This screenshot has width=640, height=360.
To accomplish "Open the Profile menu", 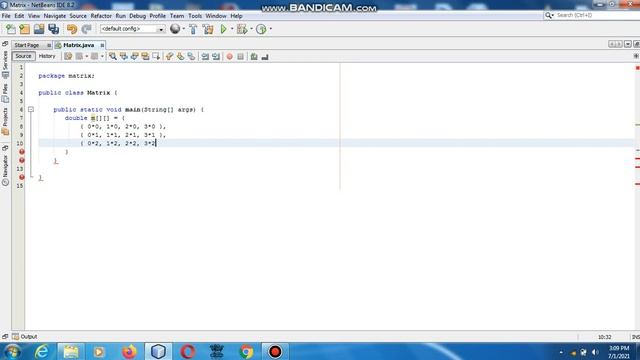I will click(158, 16).
